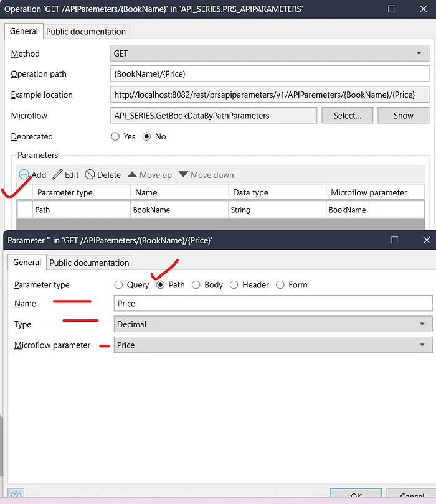Click the Delete parameter icon

coord(90,175)
